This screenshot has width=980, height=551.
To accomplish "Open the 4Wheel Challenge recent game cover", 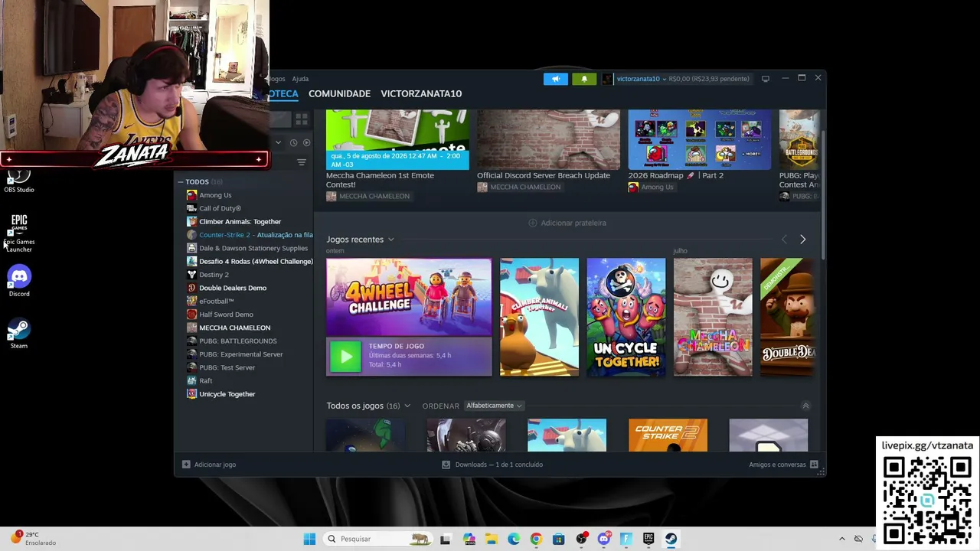I will (409, 297).
